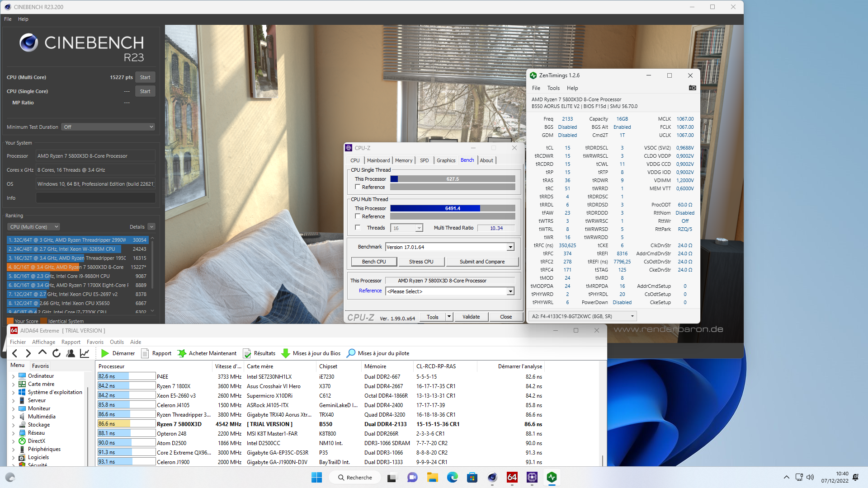Open the AIDA64 graph chart icon
This screenshot has height=488, width=868.
coord(85,353)
